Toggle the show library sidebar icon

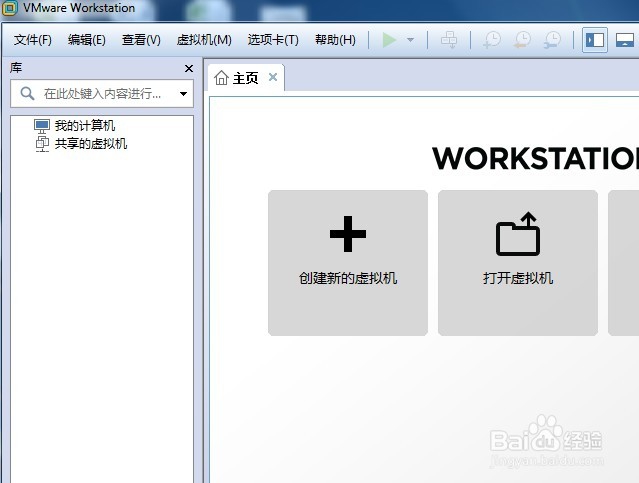595,40
